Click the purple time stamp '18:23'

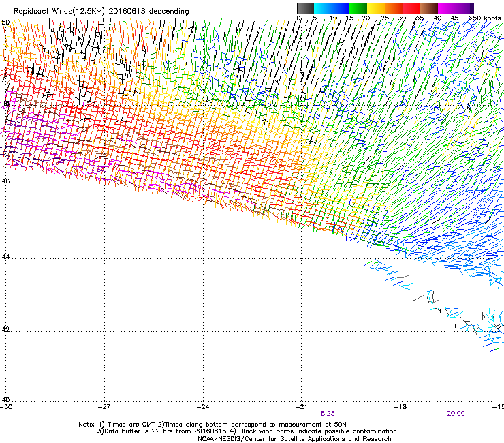[x=326, y=414]
